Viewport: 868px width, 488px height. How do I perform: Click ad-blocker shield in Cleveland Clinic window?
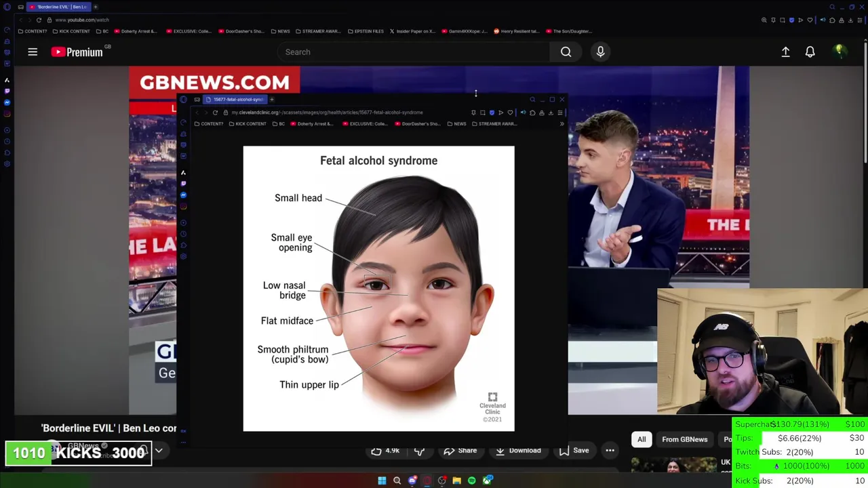pos(492,113)
